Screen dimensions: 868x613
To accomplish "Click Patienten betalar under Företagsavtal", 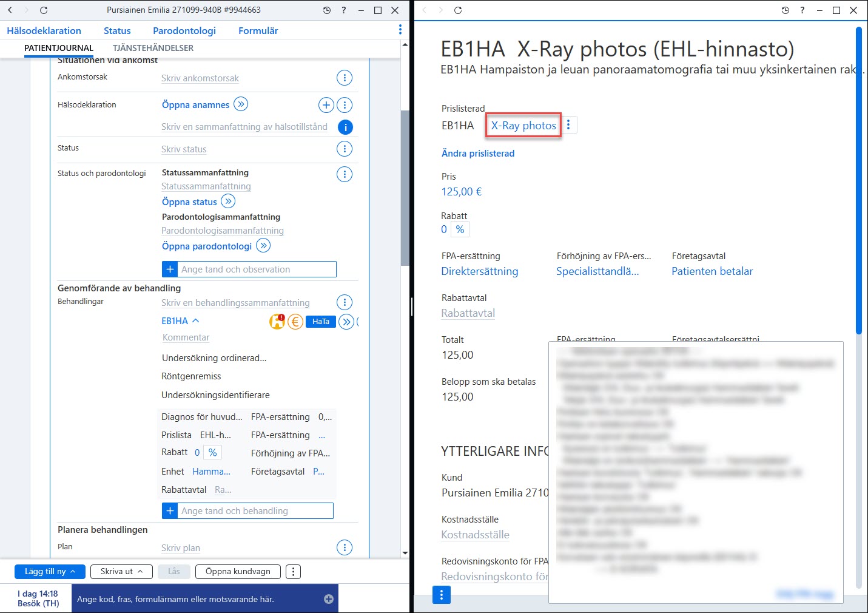I will (x=712, y=271).
